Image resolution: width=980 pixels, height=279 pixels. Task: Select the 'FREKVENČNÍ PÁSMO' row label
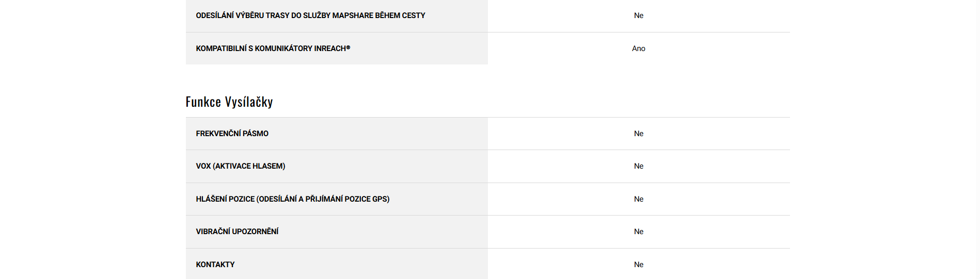tap(232, 134)
